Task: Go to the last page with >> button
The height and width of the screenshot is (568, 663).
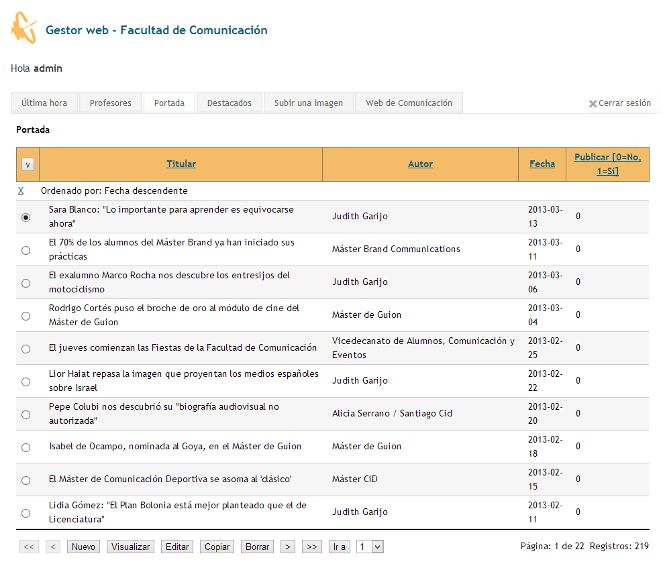Action: tap(312, 547)
